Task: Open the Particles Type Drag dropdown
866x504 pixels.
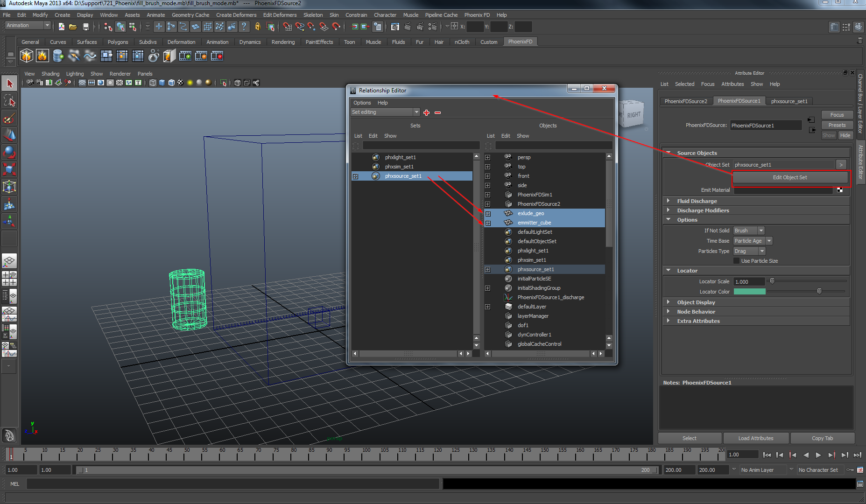Action: [749, 251]
